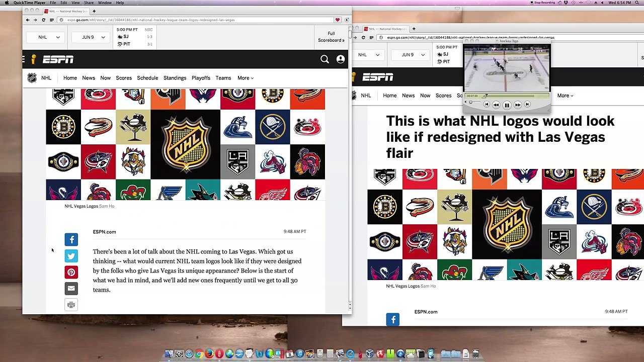The height and width of the screenshot is (362, 644).
Task: Open the NHL league dropdown in right window
Action: (369, 55)
